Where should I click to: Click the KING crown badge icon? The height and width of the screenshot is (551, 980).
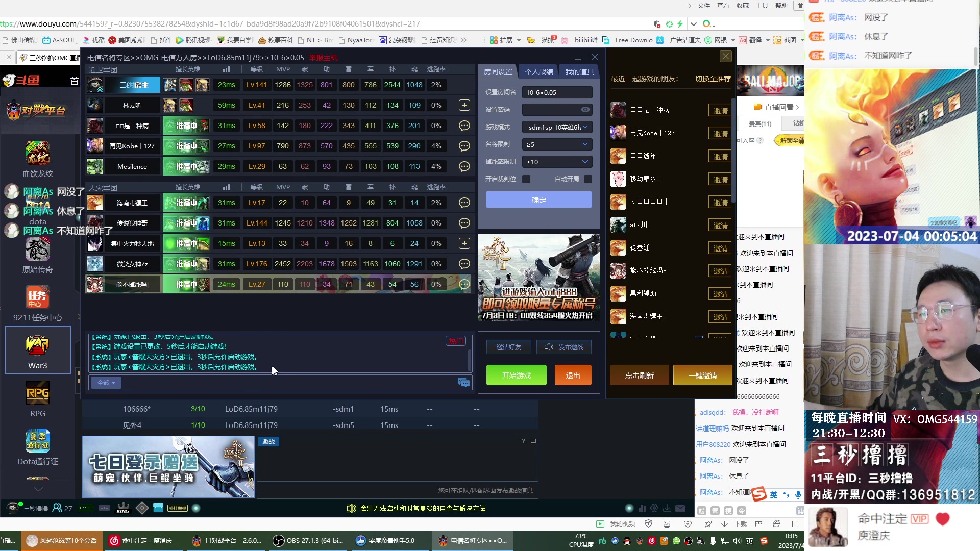click(x=123, y=508)
